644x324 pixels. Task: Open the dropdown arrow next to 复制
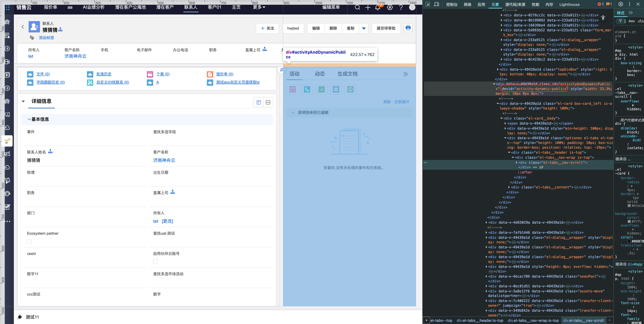point(364,28)
